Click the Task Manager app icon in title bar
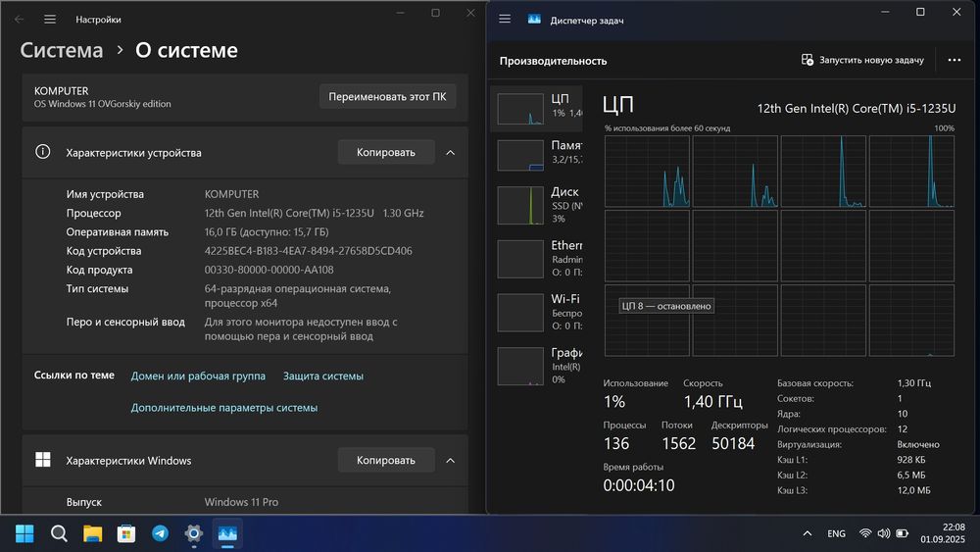980x552 pixels. pyautogui.click(x=534, y=20)
